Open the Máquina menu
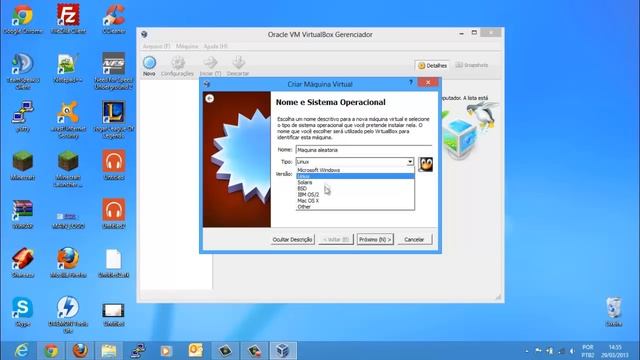Image resolution: width=640 pixels, height=360 pixels. pyautogui.click(x=187, y=46)
